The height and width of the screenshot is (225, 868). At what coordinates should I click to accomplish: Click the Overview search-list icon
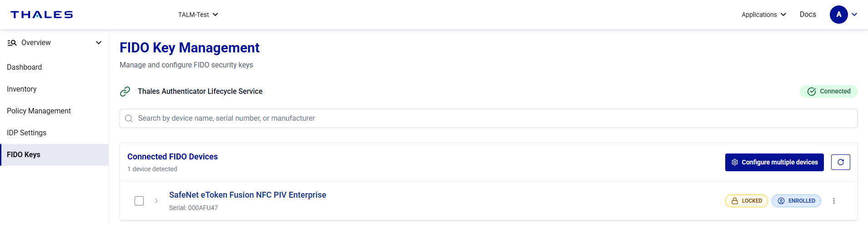[x=12, y=43]
